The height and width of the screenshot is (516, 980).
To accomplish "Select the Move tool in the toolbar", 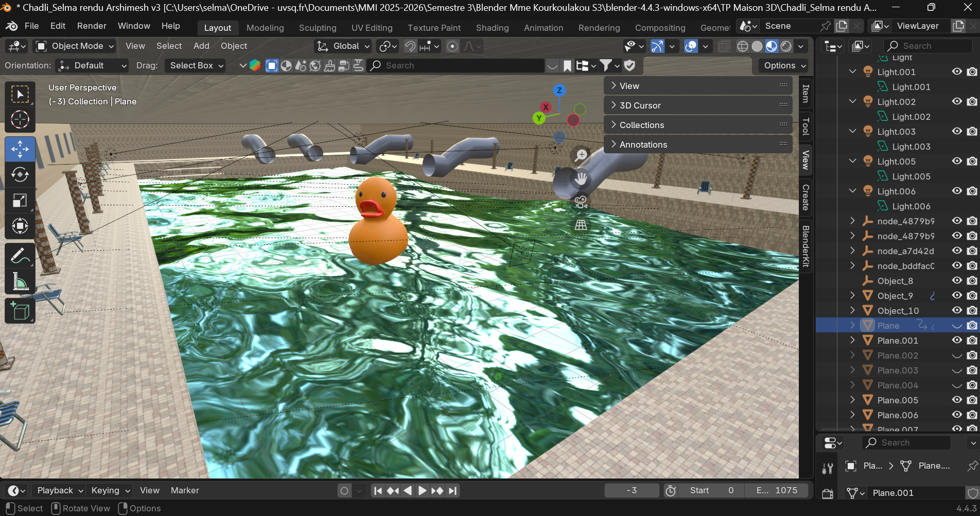I will (x=20, y=149).
